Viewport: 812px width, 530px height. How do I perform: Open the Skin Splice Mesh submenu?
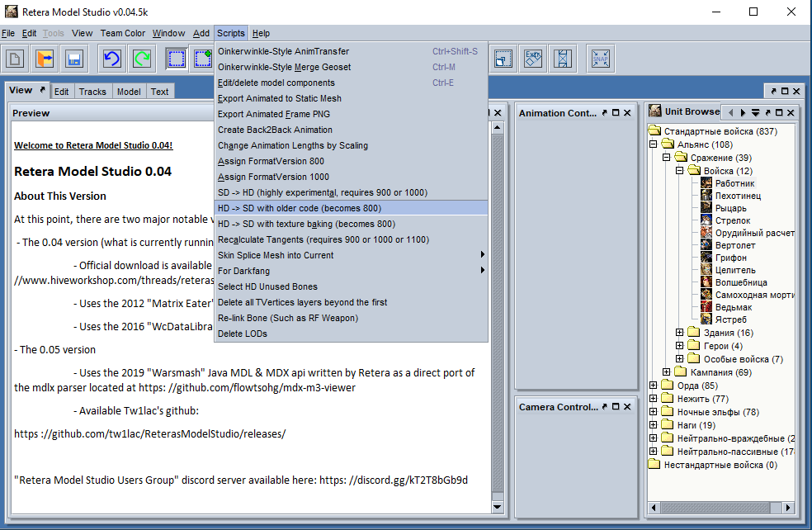point(351,255)
